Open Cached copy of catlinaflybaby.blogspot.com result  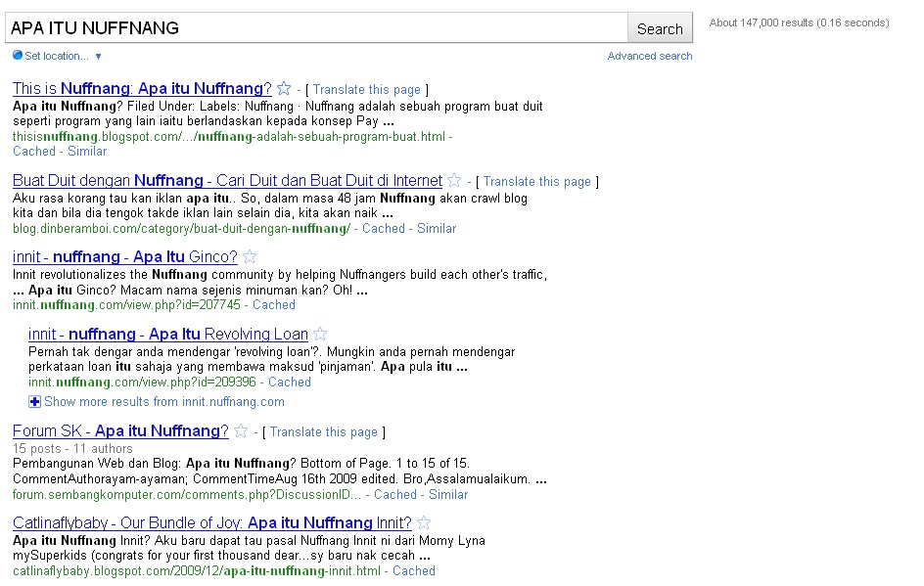pos(414,571)
